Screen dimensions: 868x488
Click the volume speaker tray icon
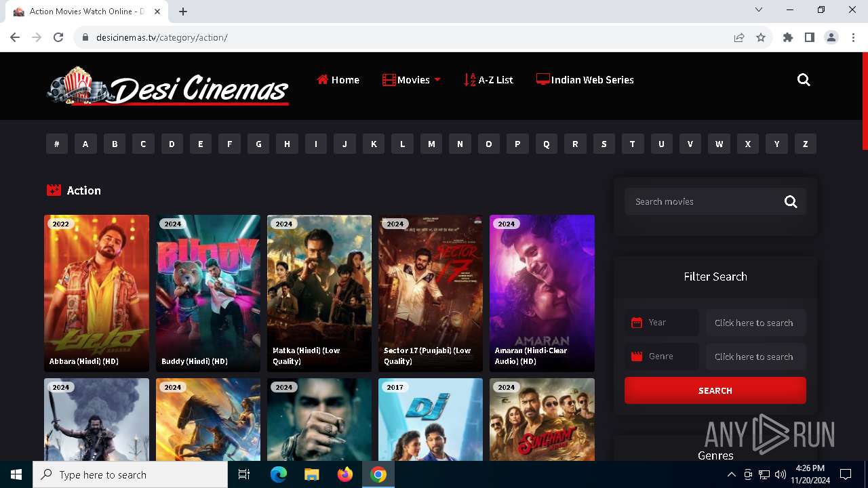pyautogui.click(x=781, y=474)
